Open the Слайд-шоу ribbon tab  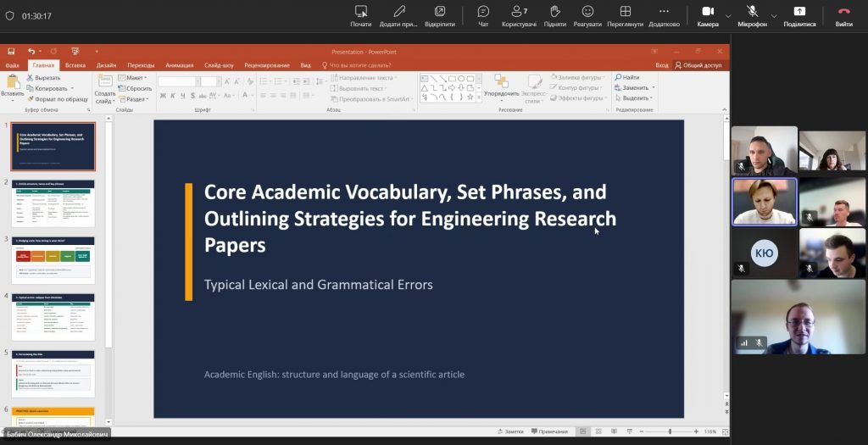point(219,65)
